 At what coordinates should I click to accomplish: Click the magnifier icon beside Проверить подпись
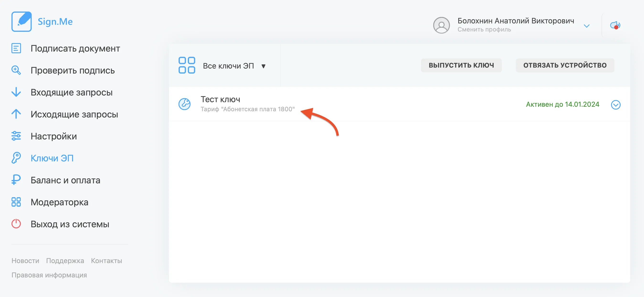point(16,70)
